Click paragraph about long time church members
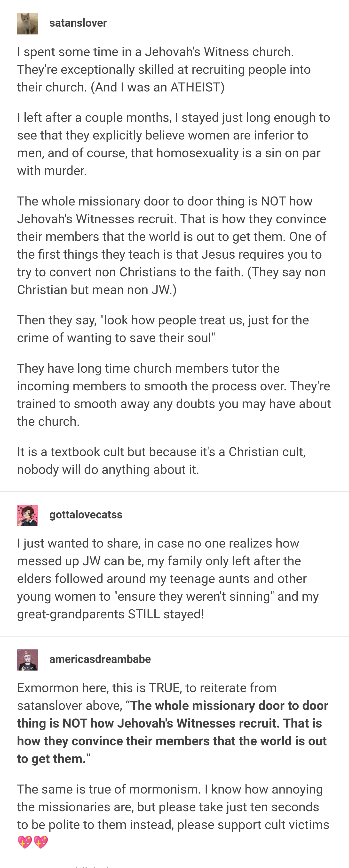 tap(174, 394)
